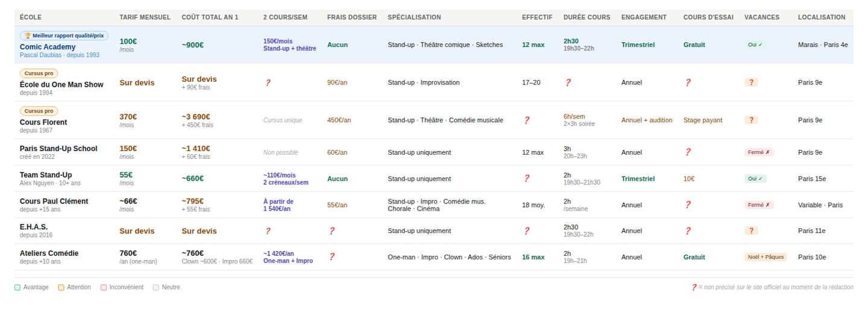Click the TARIF MENSUEL column header
The width and height of the screenshot is (868, 310).
(x=145, y=17)
